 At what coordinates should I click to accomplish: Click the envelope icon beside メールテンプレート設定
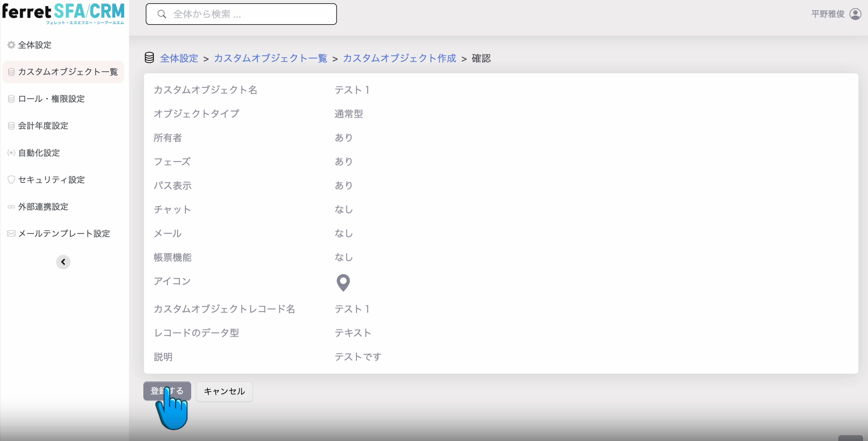[x=11, y=234]
